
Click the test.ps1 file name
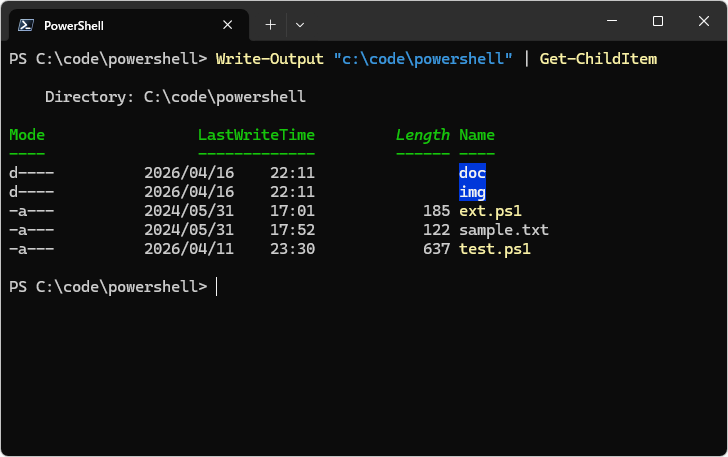coord(495,249)
